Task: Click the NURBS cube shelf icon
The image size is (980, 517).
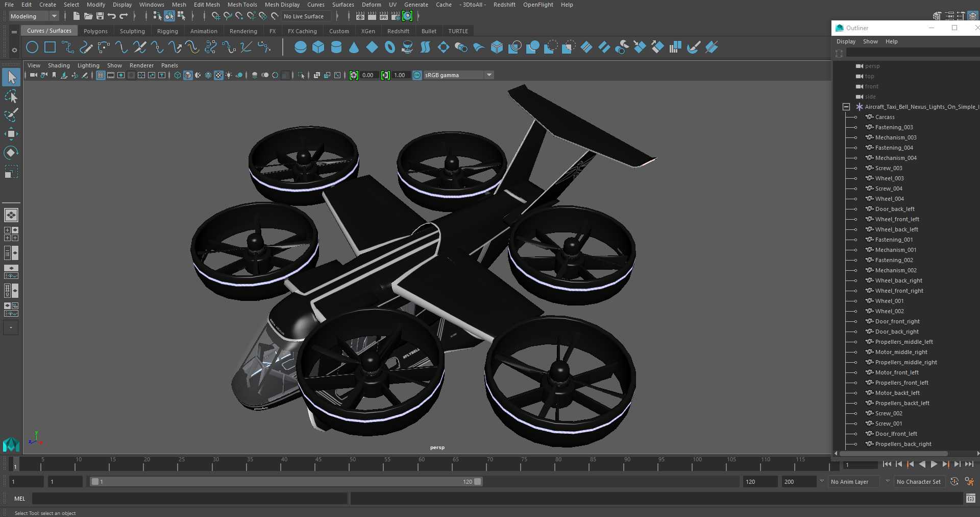Action: [318, 48]
